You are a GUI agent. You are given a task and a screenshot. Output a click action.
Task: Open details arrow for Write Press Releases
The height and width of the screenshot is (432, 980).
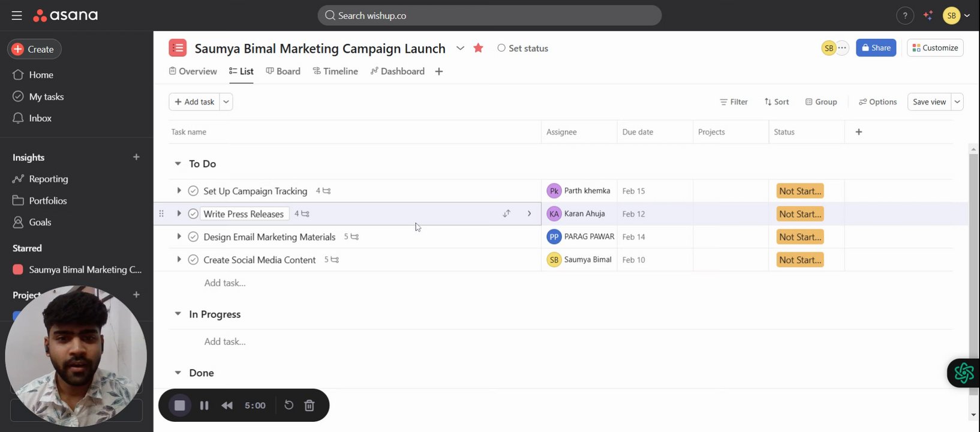point(529,214)
